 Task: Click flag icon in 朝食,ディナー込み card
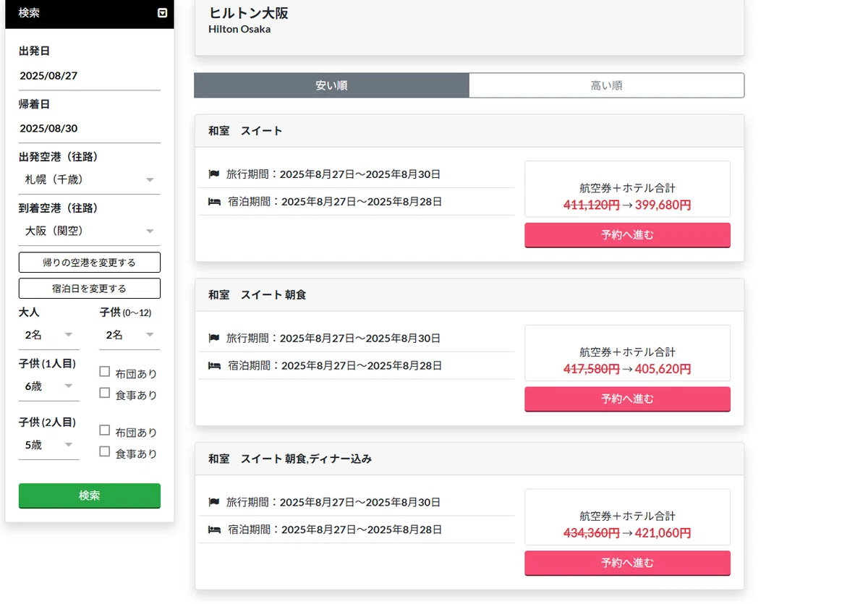pyautogui.click(x=214, y=503)
